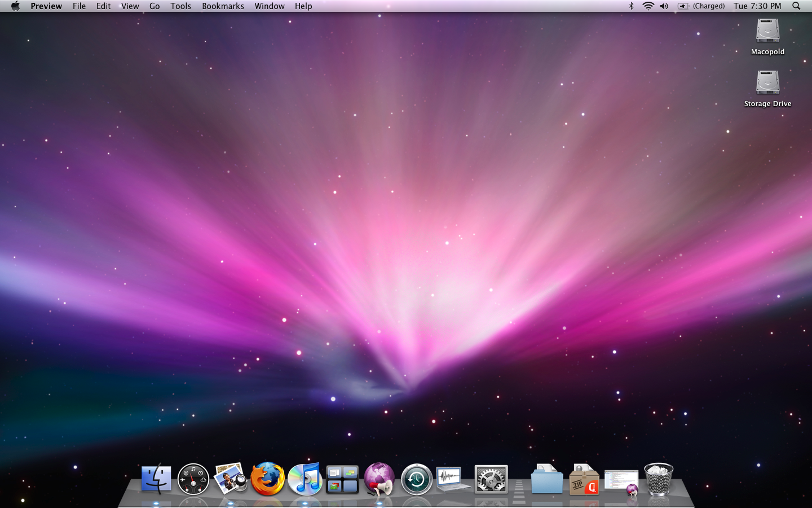
Task: Click the Preview app icon in dock
Action: 231,478
